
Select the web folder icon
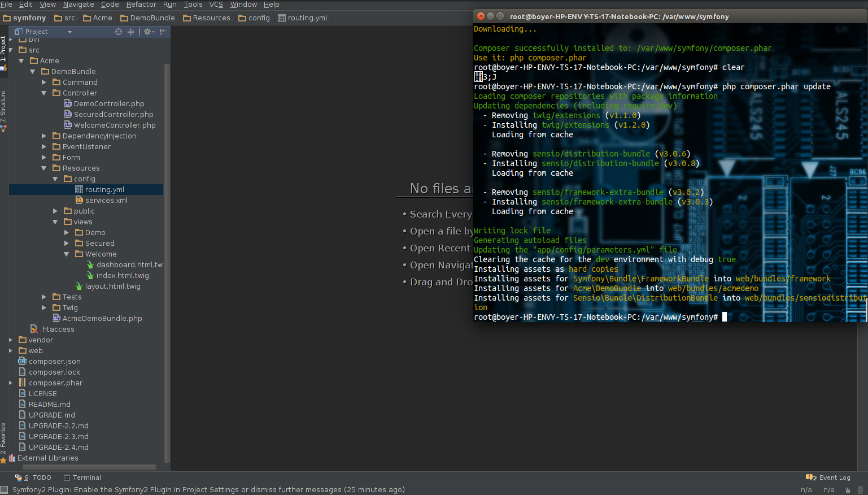coord(23,351)
